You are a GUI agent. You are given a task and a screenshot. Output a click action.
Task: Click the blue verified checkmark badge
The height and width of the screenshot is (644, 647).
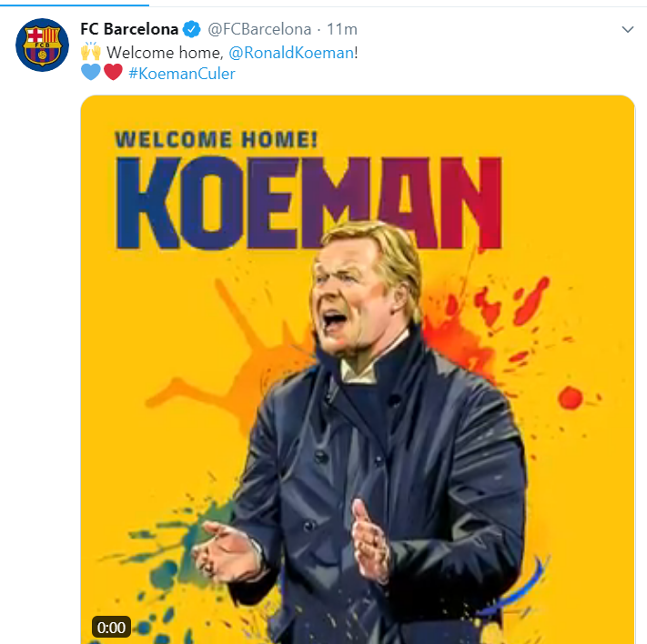coord(193,30)
